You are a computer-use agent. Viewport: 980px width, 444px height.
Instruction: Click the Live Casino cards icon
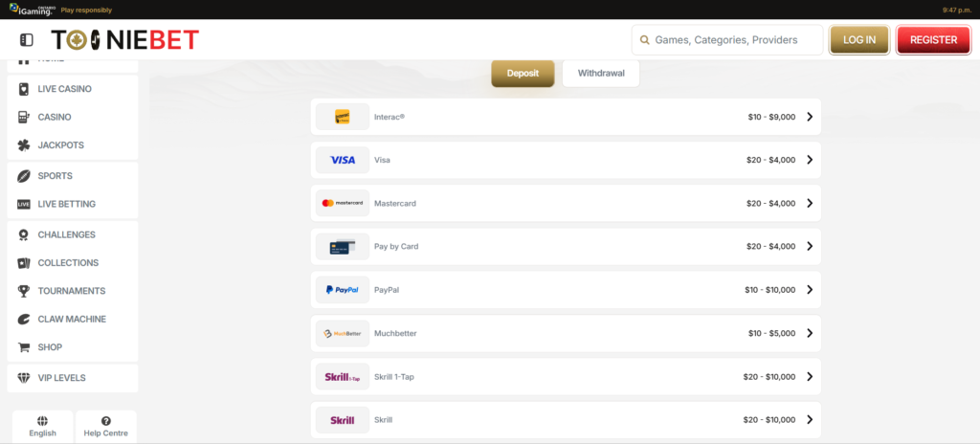pyautogui.click(x=23, y=89)
